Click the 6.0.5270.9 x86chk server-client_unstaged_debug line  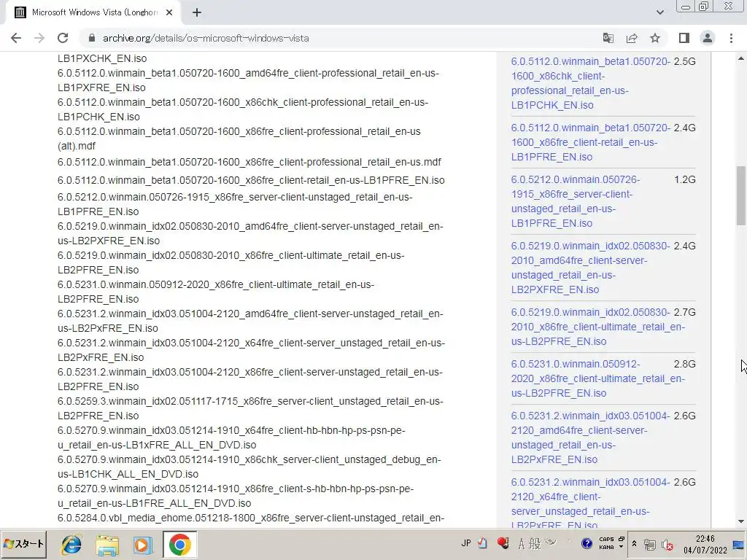point(249,467)
